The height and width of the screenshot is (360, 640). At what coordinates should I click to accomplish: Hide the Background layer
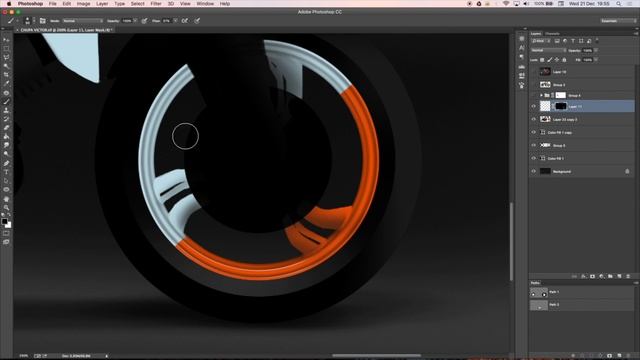(533, 171)
